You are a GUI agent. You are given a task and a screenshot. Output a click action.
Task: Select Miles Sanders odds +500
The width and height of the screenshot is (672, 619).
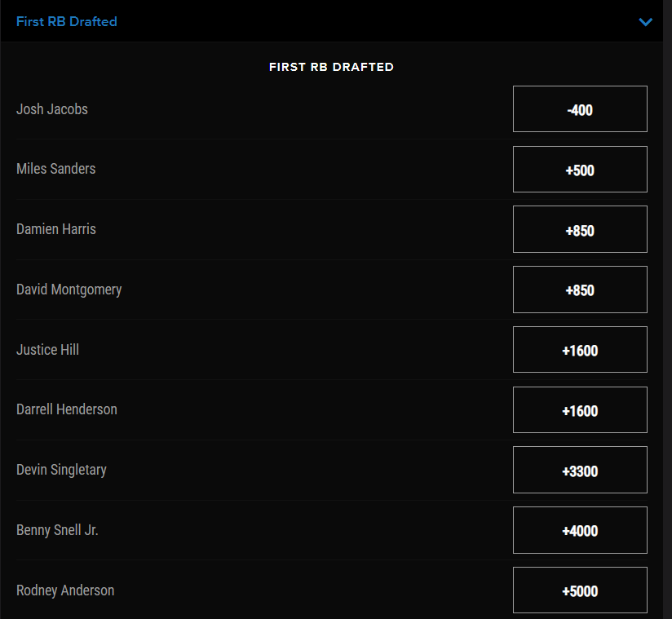580,170
